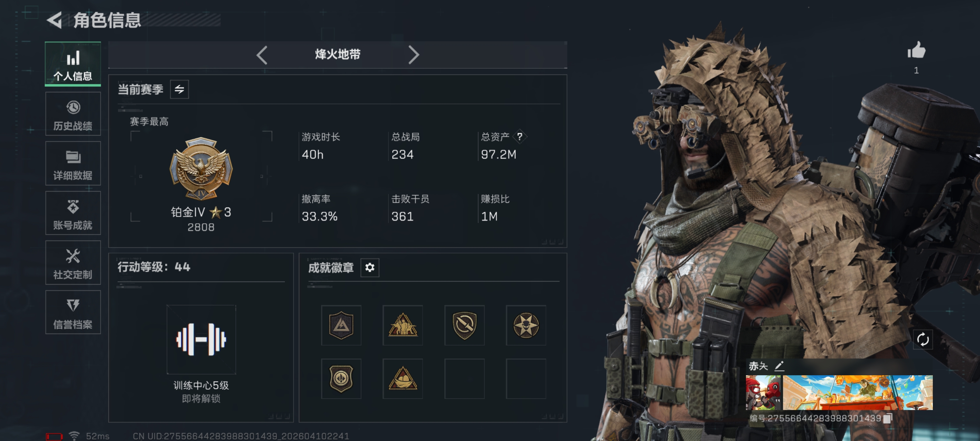Select the star skull achievement badge
The height and width of the screenshot is (441, 980).
pyautogui.click(x=526, y=325)
